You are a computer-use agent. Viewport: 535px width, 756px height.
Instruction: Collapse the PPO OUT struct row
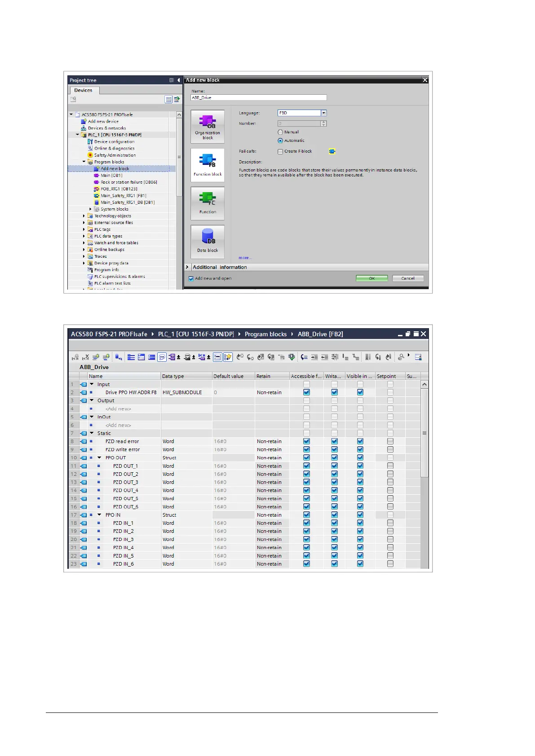point(99,458)
